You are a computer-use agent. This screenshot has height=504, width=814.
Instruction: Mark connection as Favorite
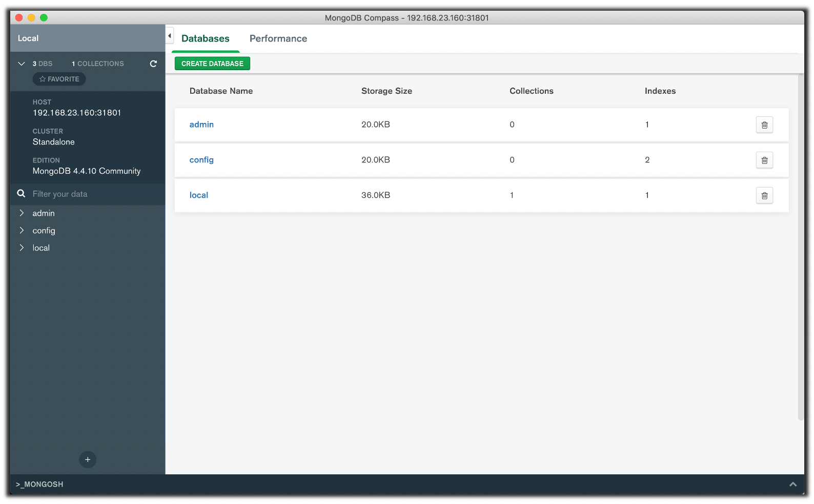pos(59,79)
